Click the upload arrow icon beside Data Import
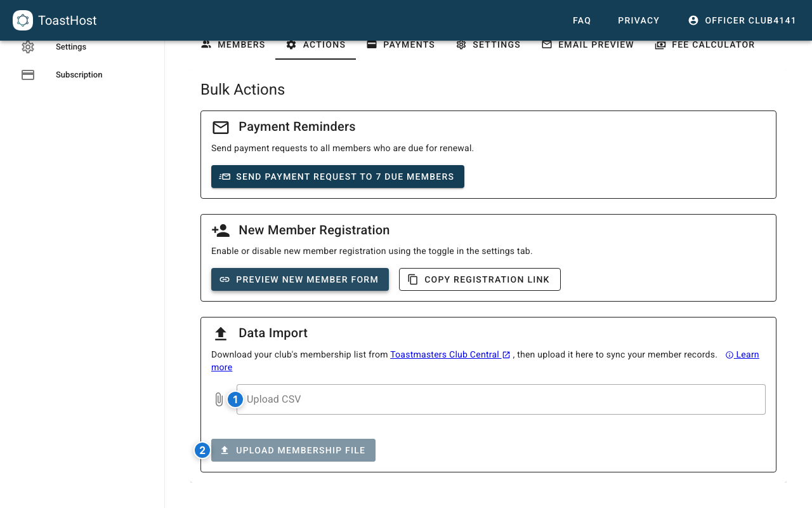 coord(221,332)
